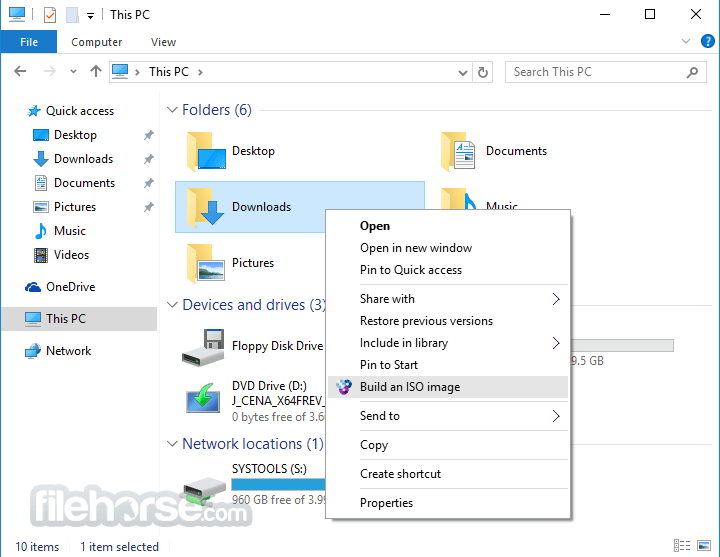
Task: Click the Back navigation arrow
Action: (x=20, y=71)
